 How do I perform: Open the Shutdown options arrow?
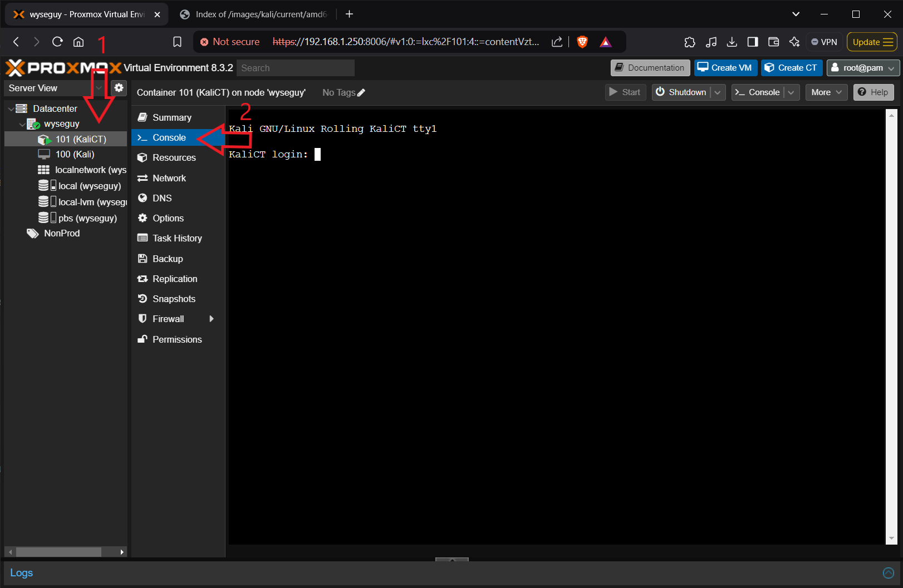click(718, 92)
